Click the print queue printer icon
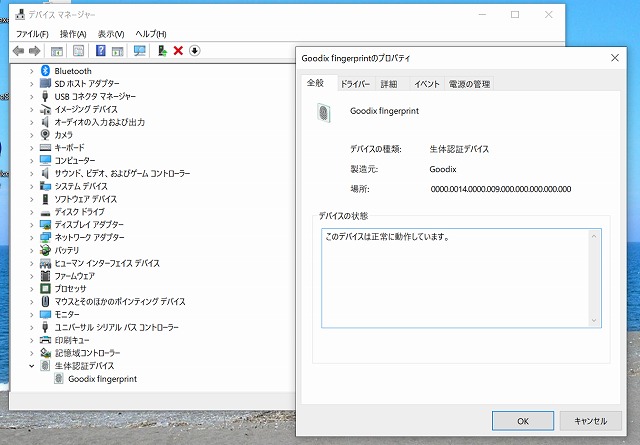The image size is (640, 445). pyautogui.click(x=45, y=340)
